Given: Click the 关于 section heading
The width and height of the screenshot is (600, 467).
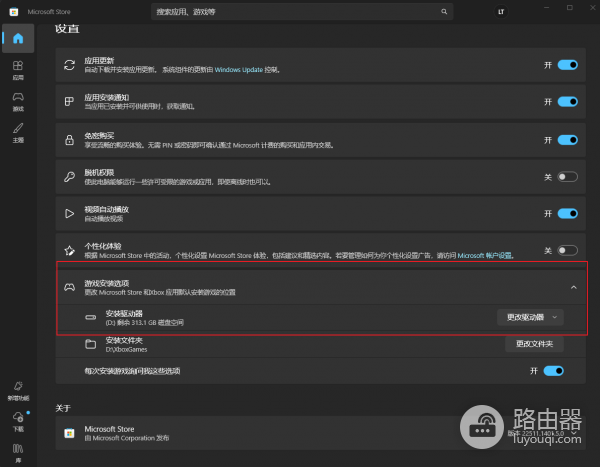Looking at the screenshot, I should pyautogui.click(x=63, y=408).
